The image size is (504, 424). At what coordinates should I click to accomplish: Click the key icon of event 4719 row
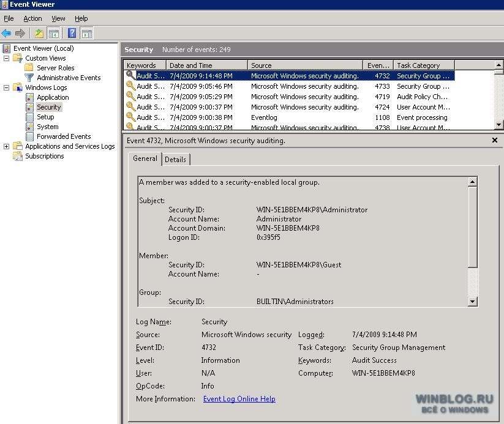[130, 95]
